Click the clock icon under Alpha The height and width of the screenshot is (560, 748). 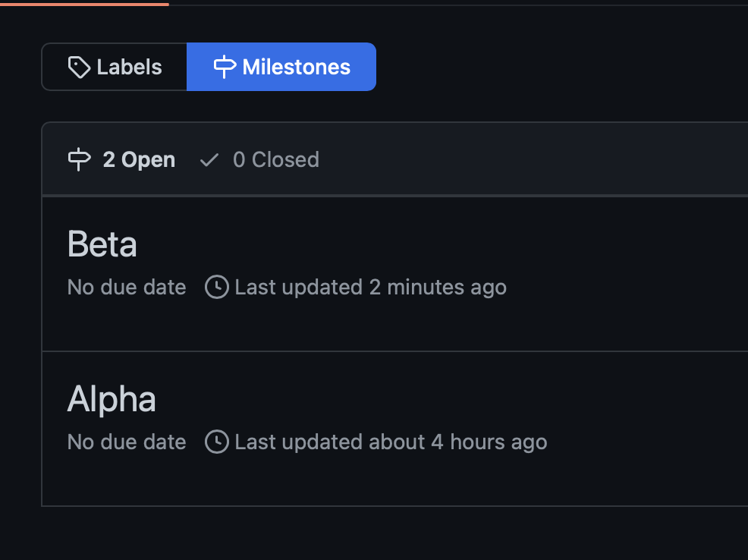coord(217,442)
